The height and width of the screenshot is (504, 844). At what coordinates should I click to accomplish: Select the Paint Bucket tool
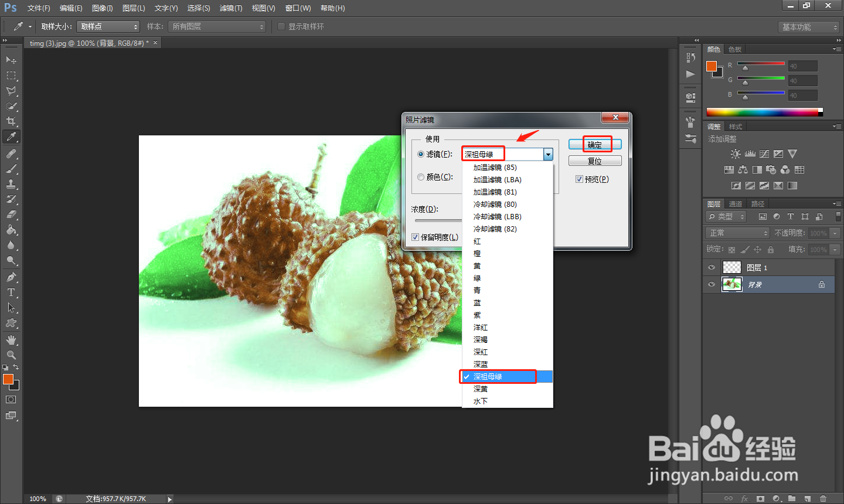coord(11,230)
